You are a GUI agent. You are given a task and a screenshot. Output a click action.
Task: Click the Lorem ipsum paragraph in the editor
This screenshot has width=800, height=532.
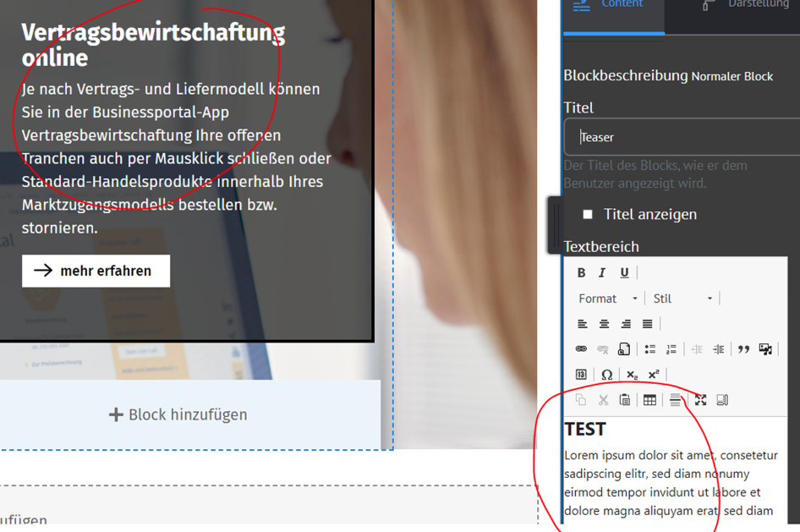[x=671, y=483]
